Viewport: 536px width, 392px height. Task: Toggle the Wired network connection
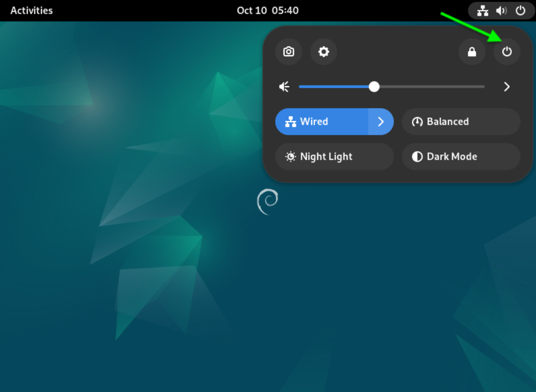tap(322, 121)
